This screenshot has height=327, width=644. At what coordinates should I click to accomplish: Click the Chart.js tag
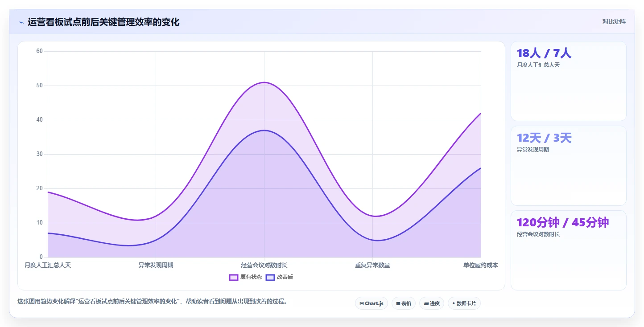(372, 303)
